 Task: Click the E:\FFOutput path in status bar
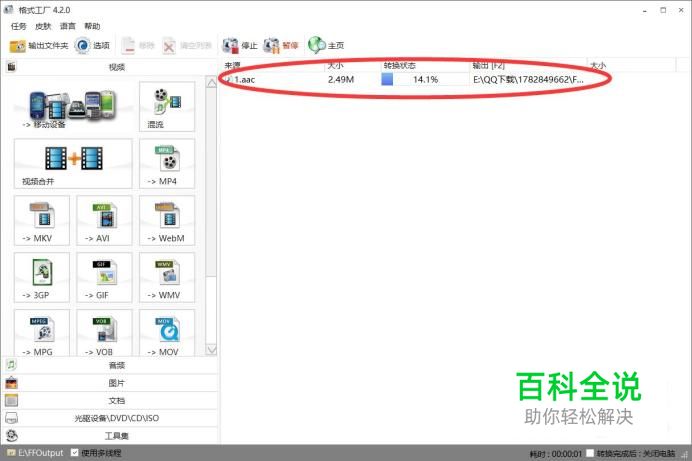pyautogui.click(x=41, y=453)
